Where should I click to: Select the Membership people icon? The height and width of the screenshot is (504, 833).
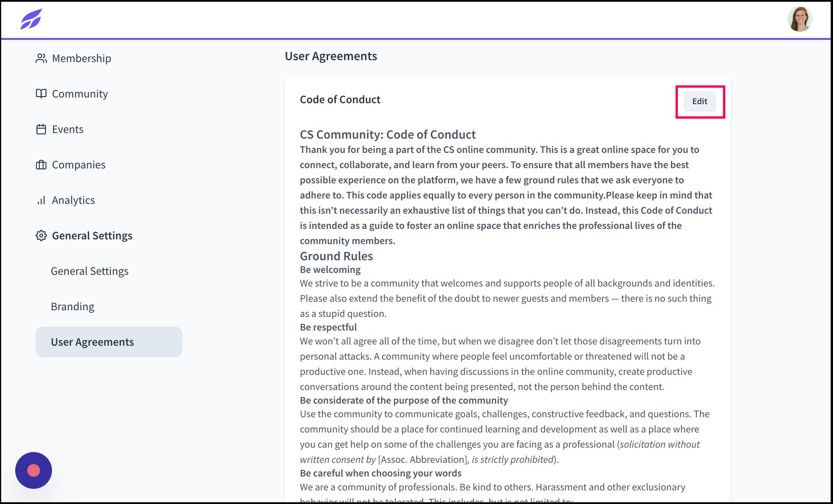[x=41, y=58]
